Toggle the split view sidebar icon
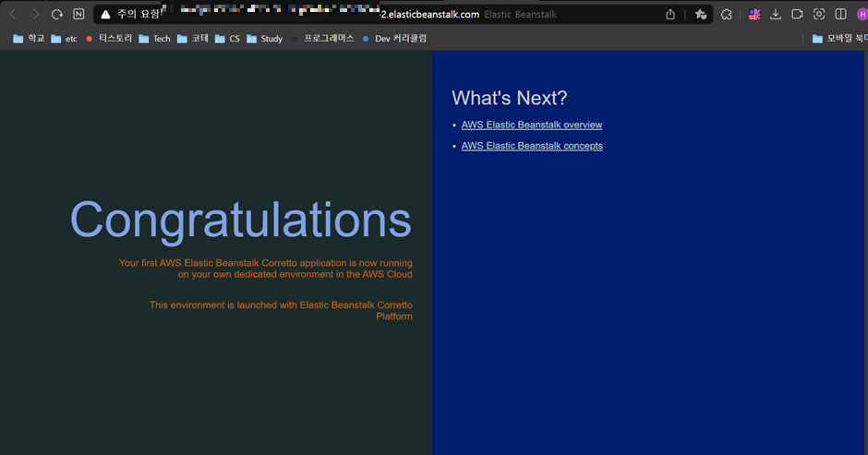The image size is (868, 455). (840, 15)
